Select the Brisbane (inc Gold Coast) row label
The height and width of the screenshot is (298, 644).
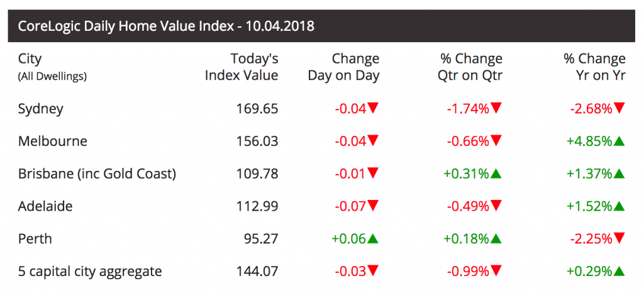click(97, 174)
